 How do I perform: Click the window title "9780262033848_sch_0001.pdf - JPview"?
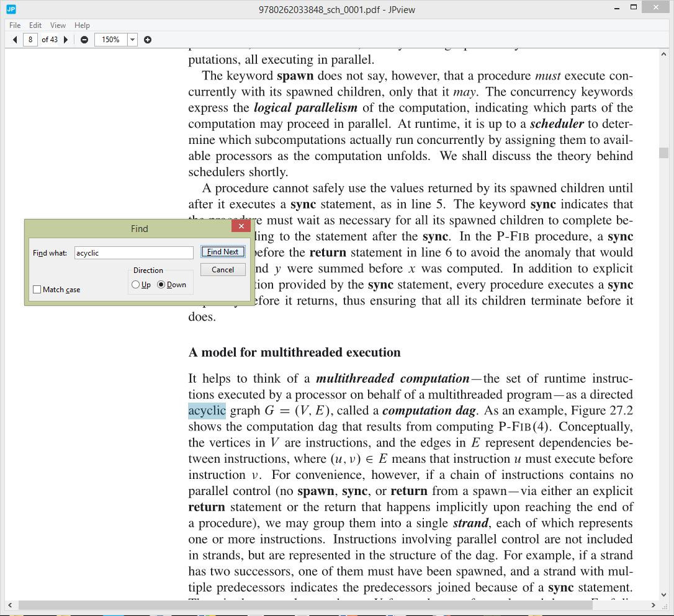click(337, 9)
